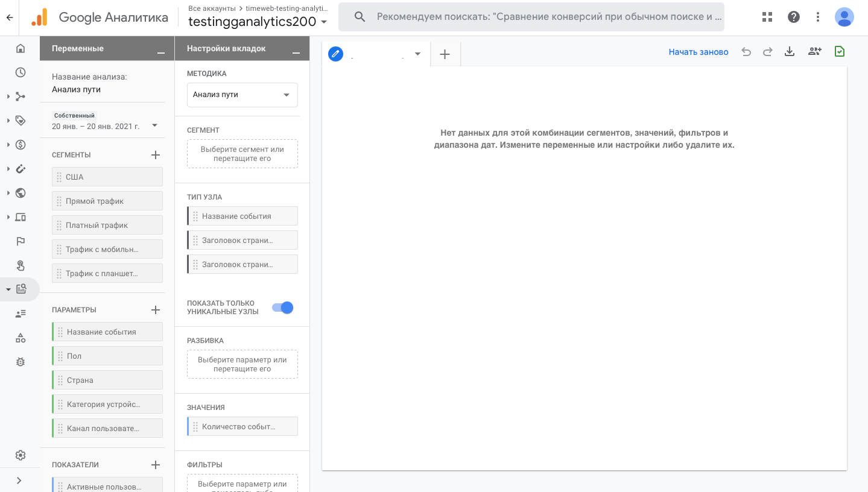868x492 pixels.
Task: Select the Realtime clock icon in sidebar
Action: point(20,72)
